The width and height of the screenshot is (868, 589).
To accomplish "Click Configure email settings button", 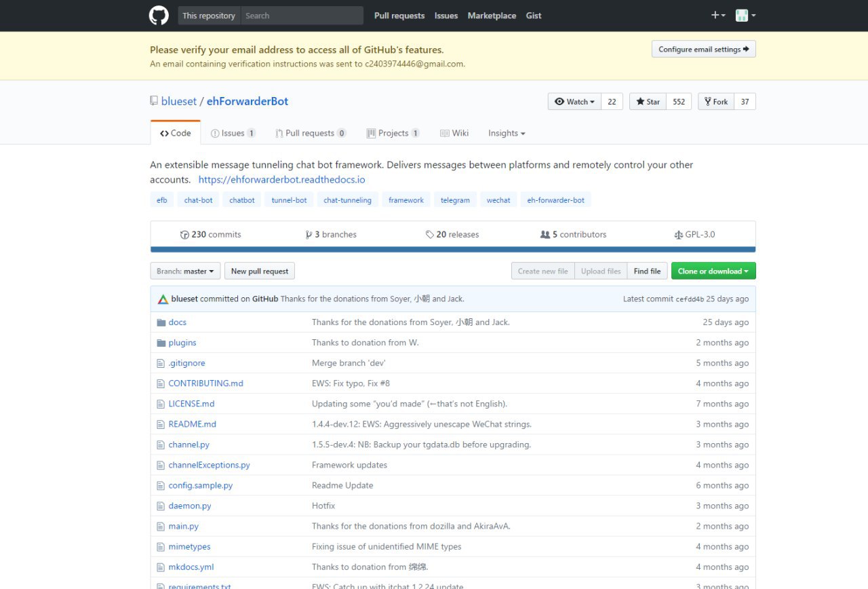I will pos(703,50).
